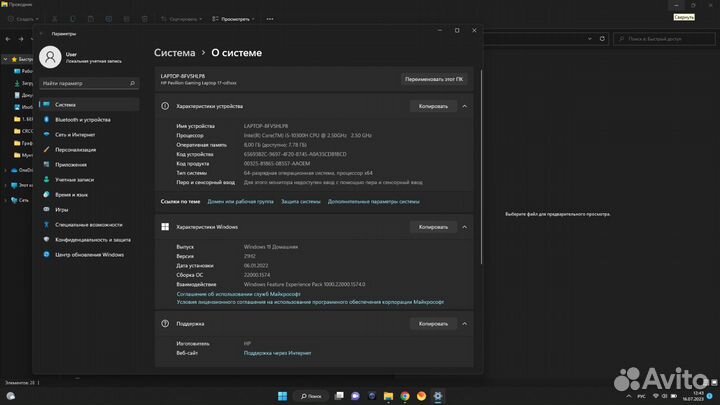This screenshot has height=405, width=720.
Task: Open Конфиденциальность и защита section
Action: [x=93, y=240]
